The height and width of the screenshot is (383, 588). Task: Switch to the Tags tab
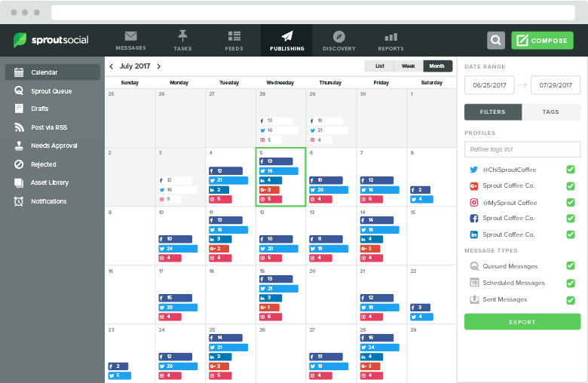[x=551, y=112]
